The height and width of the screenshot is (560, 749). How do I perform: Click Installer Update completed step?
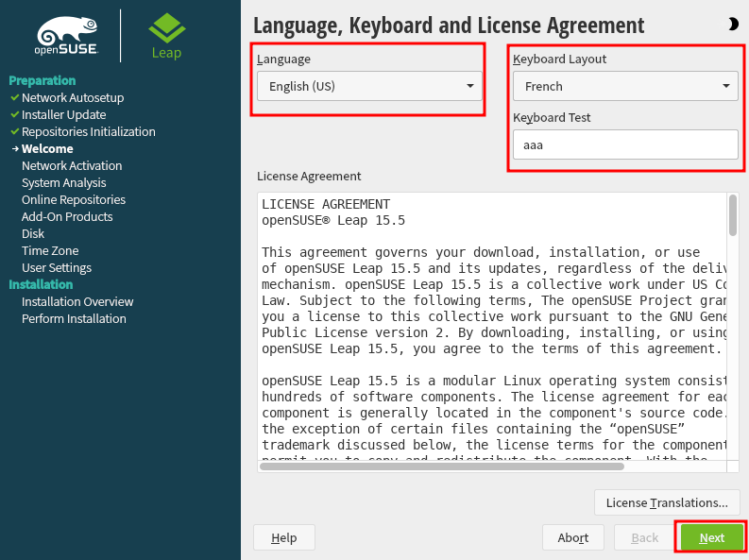(x=63, y=114)
